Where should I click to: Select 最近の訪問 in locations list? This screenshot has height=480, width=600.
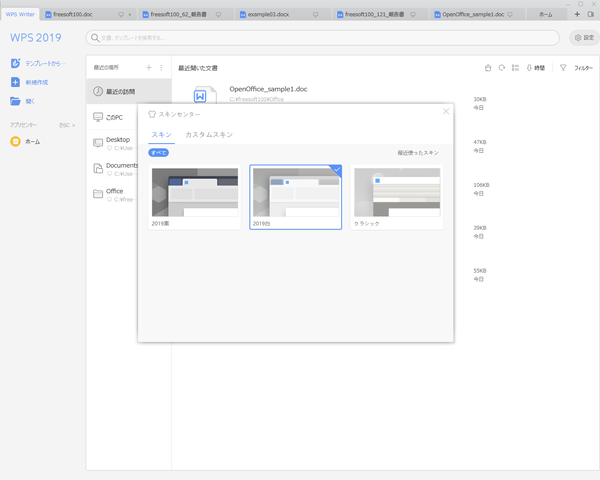click(x=129, y=91)
